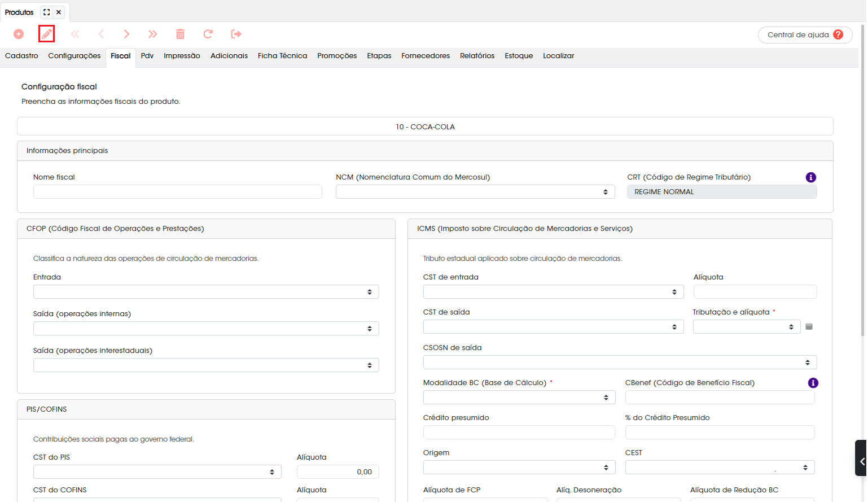Open the Estoque tab

click(519, 56)
